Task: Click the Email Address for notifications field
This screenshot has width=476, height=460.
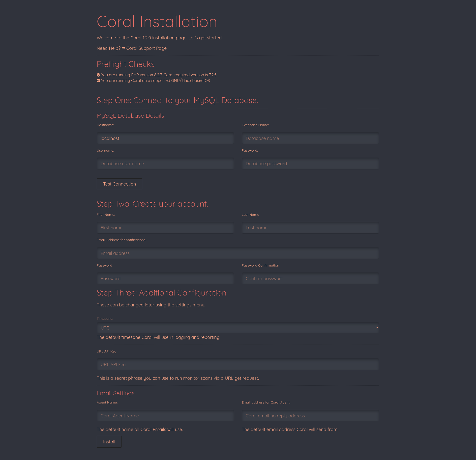Action: click(238, 253)
